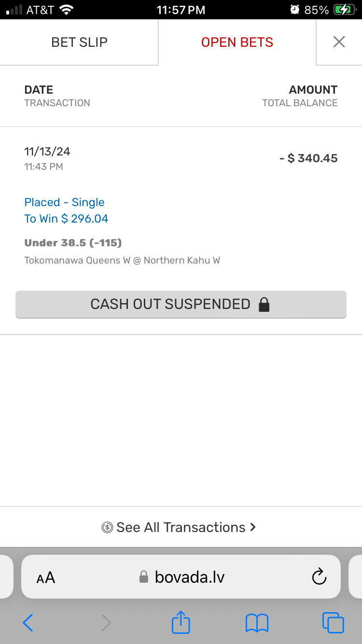362x644 pixels.
Task: Close the bet slip panel
Action: pyautogui.click(x=339, y=42)
